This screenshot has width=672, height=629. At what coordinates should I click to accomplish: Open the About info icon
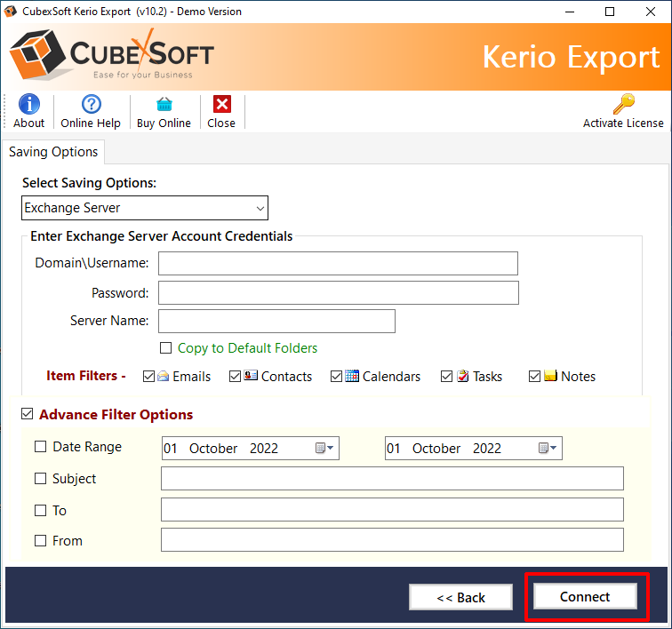click(29, 104)
